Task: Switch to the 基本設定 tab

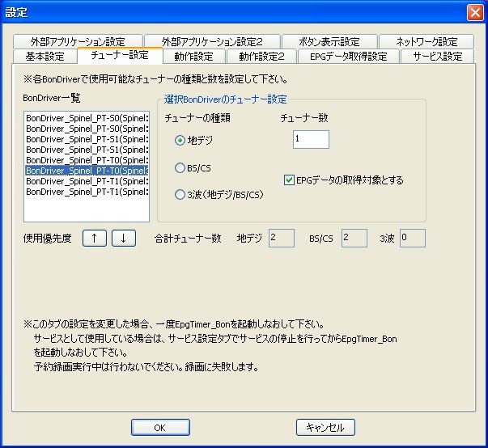Action: (45, 57)
